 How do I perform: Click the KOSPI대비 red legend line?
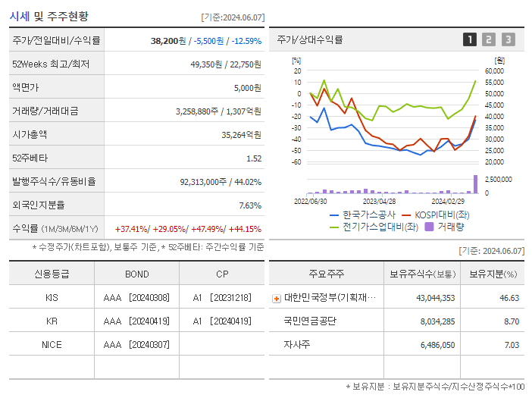click(406, 215)
